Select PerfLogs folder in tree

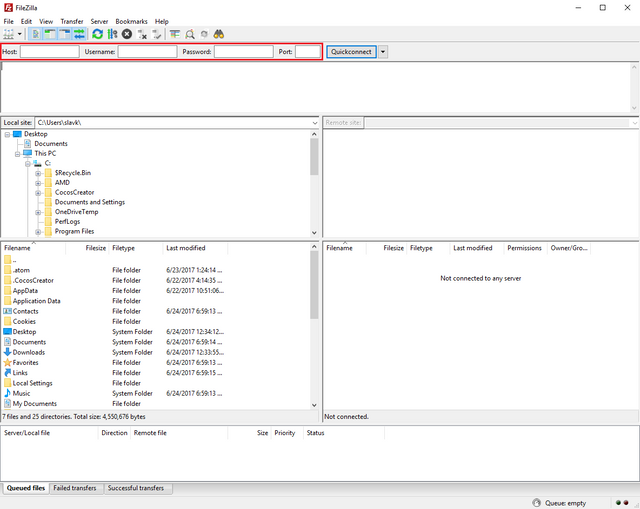pyautogui.click(x=67, y=222)
